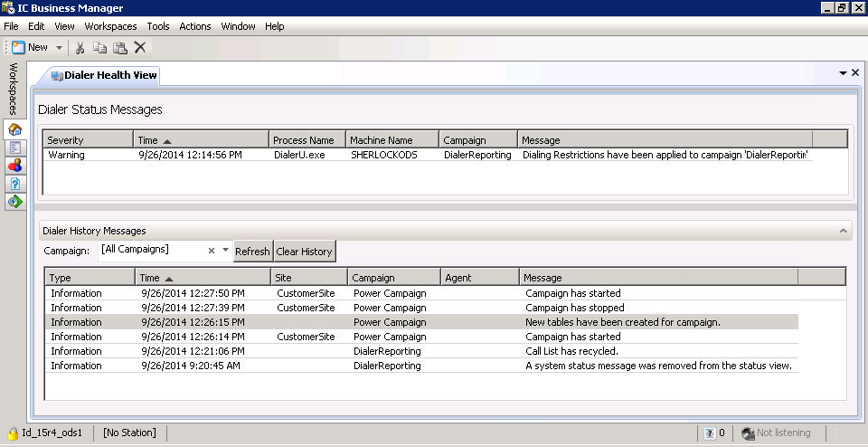This screenshot has height=447, width=868.
Task: Clear the Campaign filter with the x
Action: [212, 251]
